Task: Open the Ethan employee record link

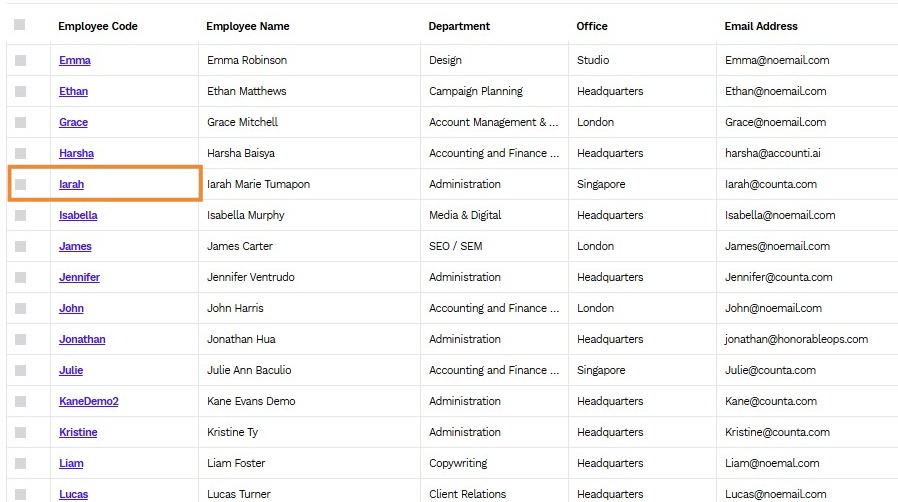Action: tap(73, 91)
